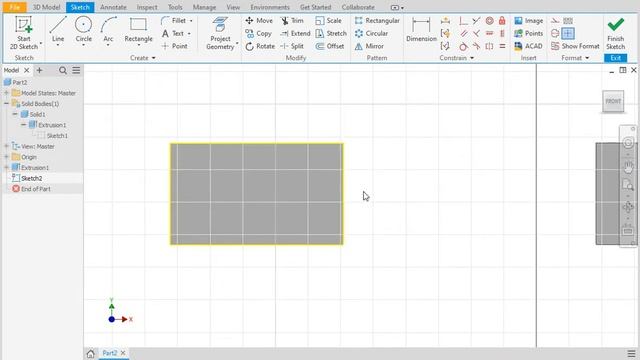Image resolution: width=640 pixels, height=360 pixels.
Task: Go to the Home document tab icon
Action: [91, 353]
